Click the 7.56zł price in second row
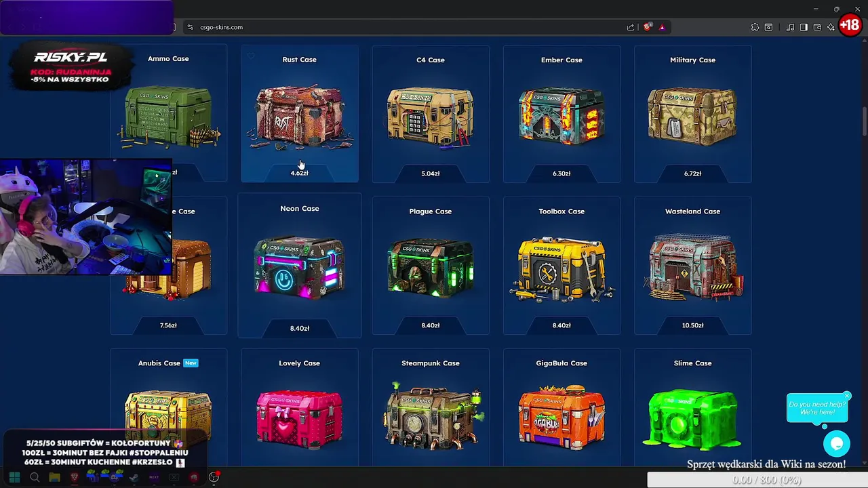This screenshot has height=488, width=868. point(168,325)
